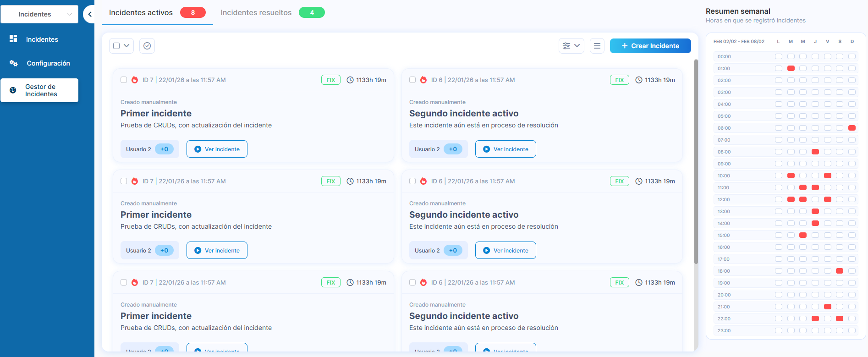Click the Gestor de Incidentes globe icon

[13, 90]
